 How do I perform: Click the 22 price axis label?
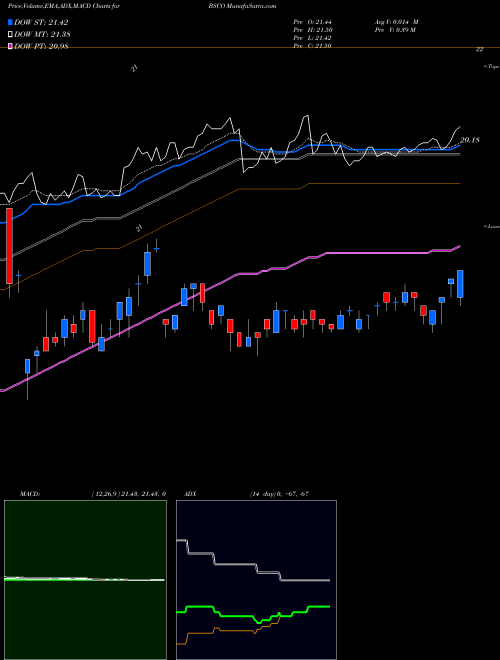(x=479, y=50)
